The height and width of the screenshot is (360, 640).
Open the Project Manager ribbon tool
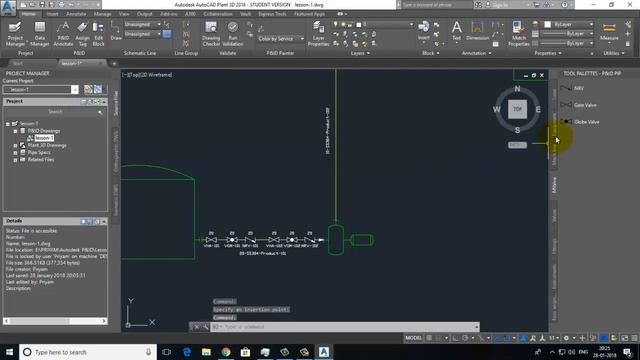point(15,34)
